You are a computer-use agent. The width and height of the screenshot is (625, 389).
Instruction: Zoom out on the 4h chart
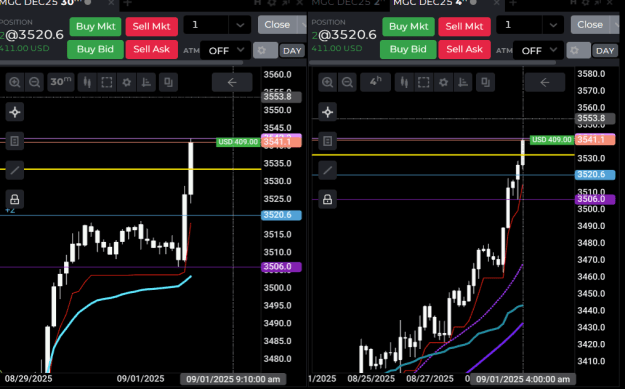(x=348, y=83)
